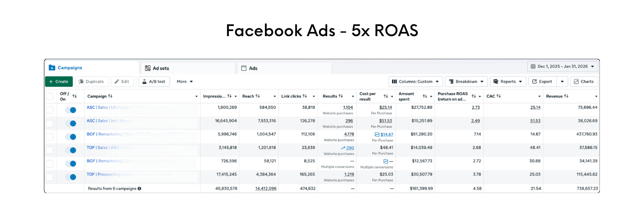The width and height of the screenshot is (644, 215).
Task: Click the info icon beside Results from 6 campaigns
Action: coord(140,188)
